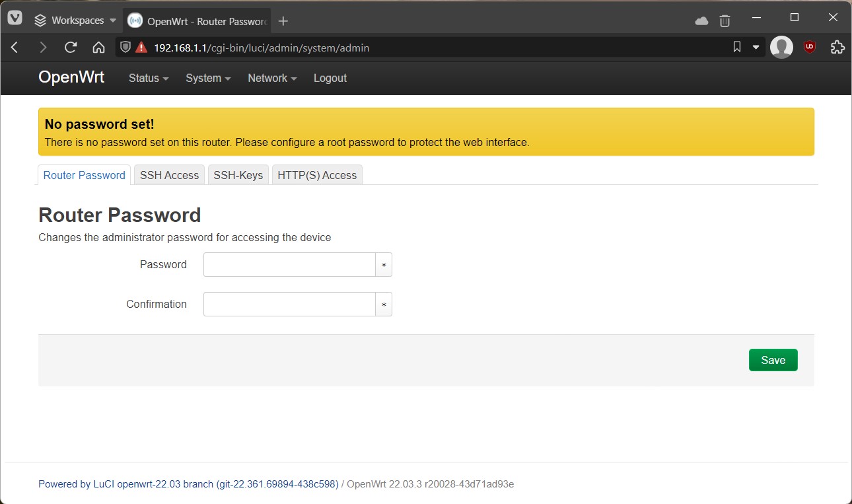852x504 pixels.
Task: Open a new tab with plus button
Action: [x=283, y=21]
